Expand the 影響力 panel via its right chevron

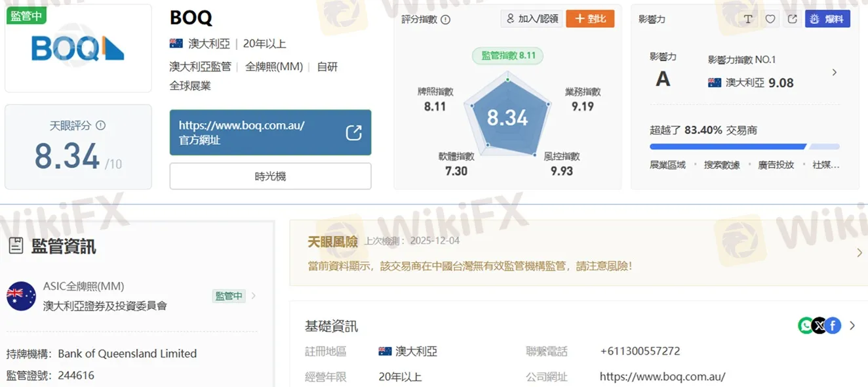click(x=834, y=73)
